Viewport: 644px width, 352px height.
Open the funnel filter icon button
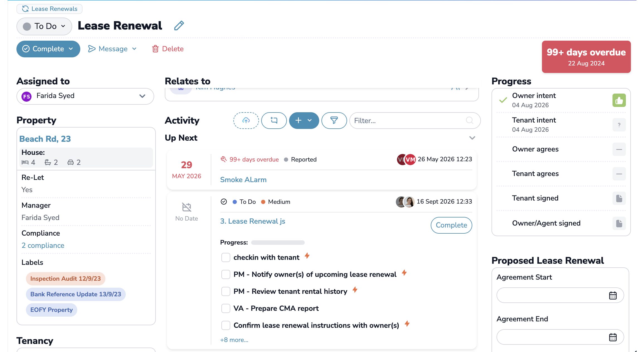pos(334,120)
